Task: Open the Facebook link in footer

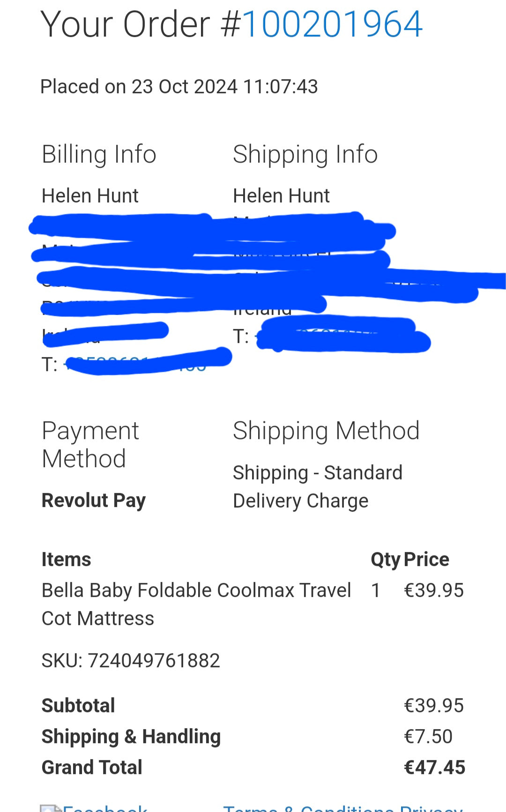Action: tap(105, 808)
